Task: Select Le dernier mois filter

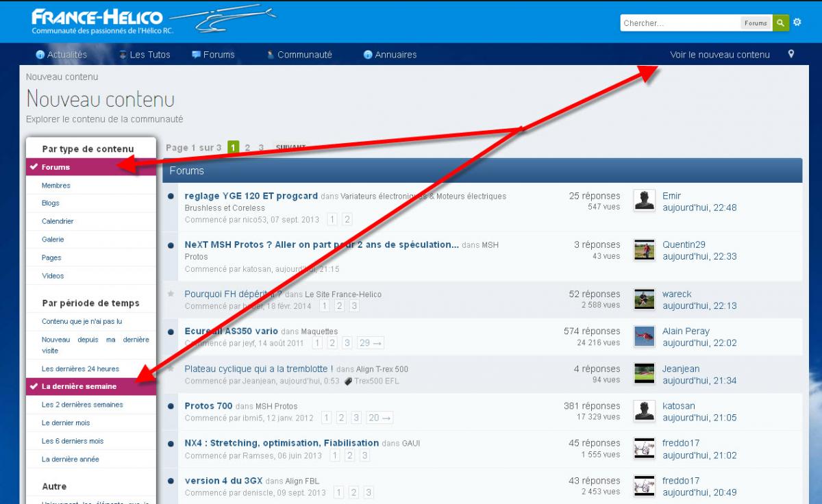Action: [x=91, y=423]
